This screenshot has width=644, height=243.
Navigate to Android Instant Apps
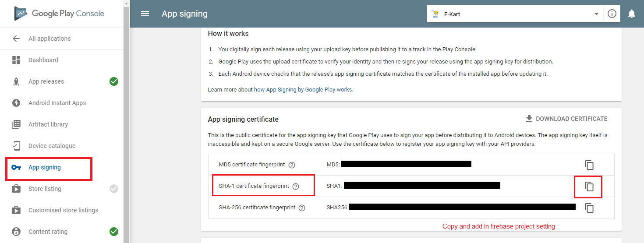(x=57, y=103)
